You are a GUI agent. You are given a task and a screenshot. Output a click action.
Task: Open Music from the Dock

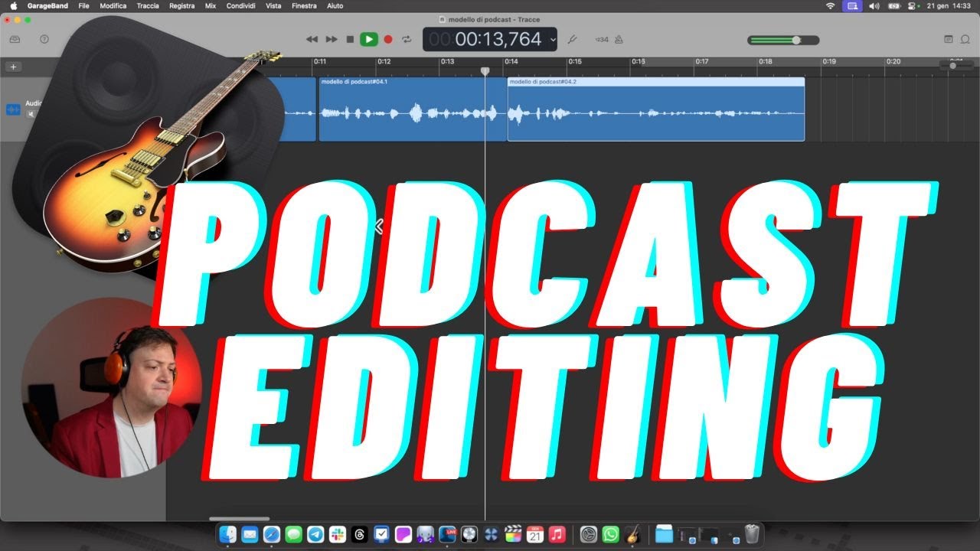557,534
